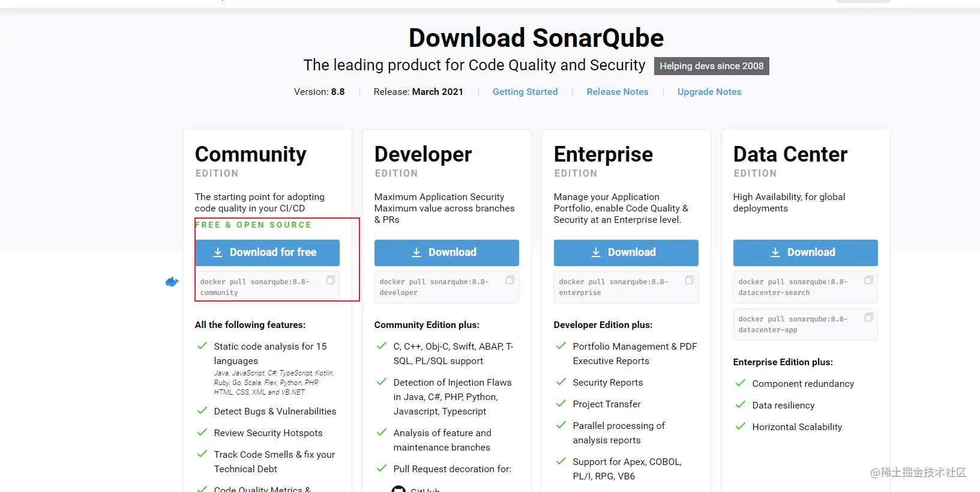Download the Developer Edition
The width and height of the screenshot is (980, 492).
[x=446, y=252]
